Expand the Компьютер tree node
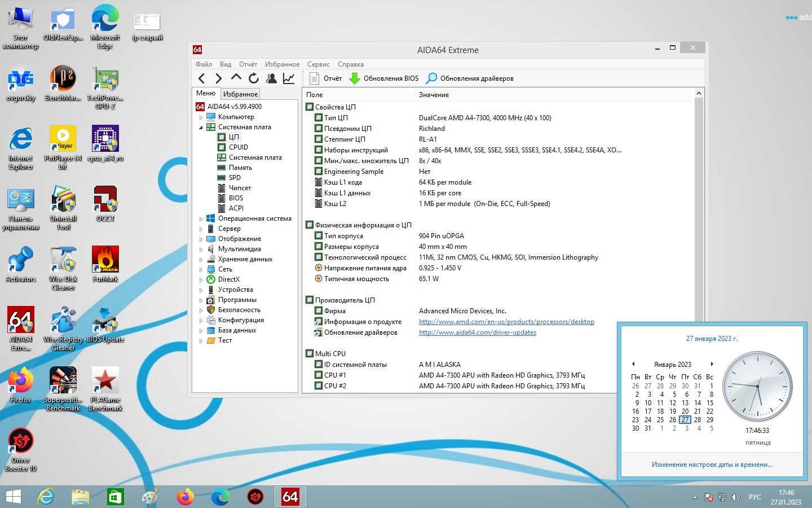This screenshot has height=508, width=812. (x=201, y=117)
